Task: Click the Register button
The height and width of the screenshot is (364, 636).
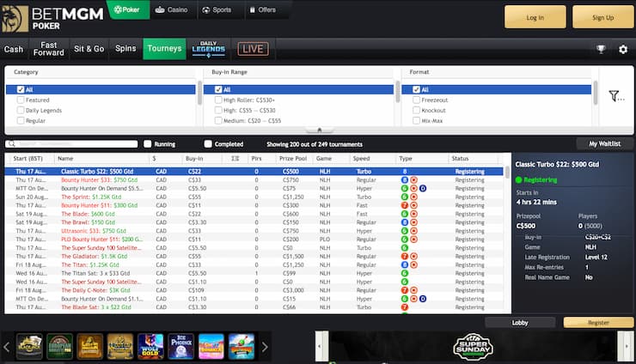Action: click(598, 323)
